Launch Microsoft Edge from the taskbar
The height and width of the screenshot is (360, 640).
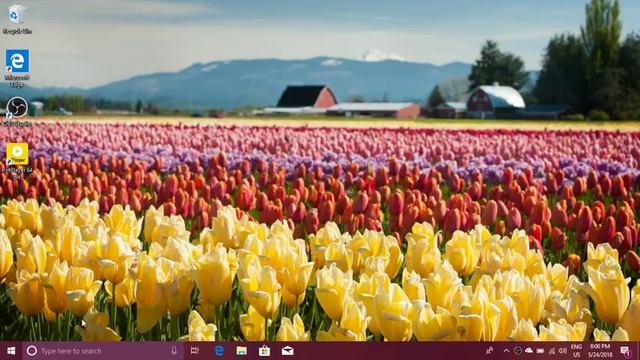pyautogui.click(x=219, y=351)
